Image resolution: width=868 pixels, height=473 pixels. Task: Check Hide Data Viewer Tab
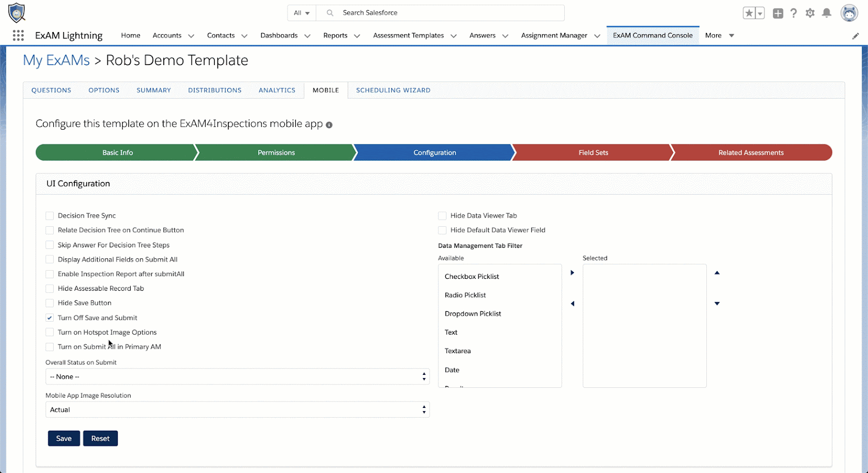(x=442, y=216)
